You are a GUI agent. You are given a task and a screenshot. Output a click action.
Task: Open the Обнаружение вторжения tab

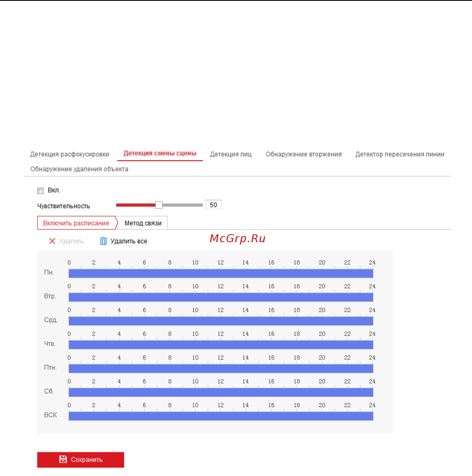(304, 154)
